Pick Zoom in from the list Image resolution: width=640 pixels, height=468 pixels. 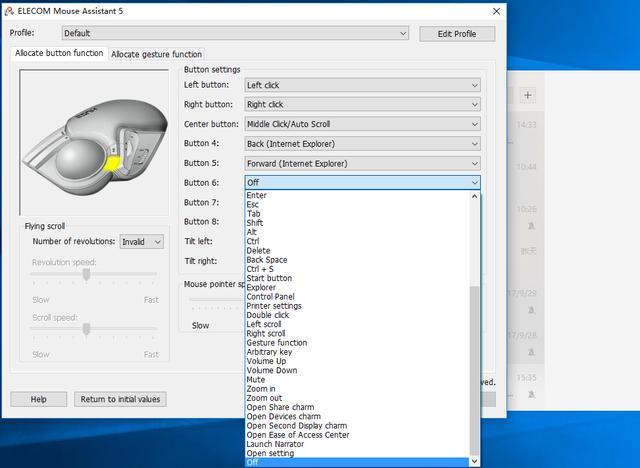point(262,389)
